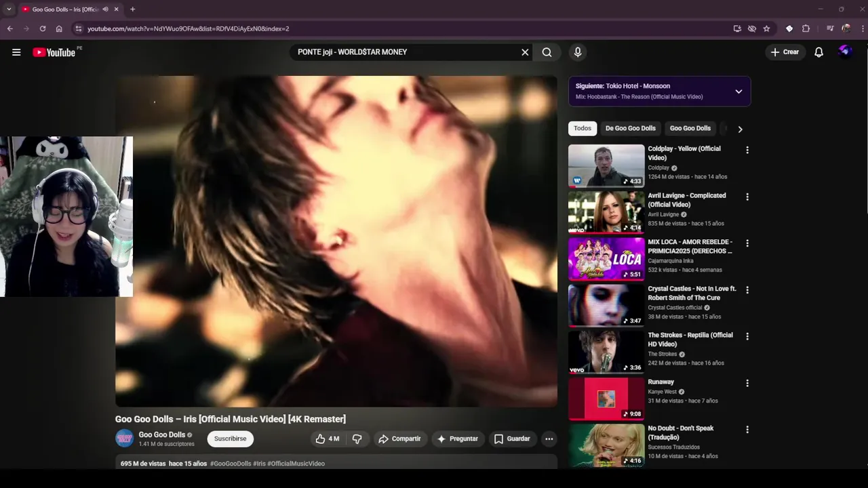This screenshot has height=488, width=868.
Task: Open MIX LOCA Amor Rebelde thumbnail
Action: pyautogui.click(x=606, y=258)
